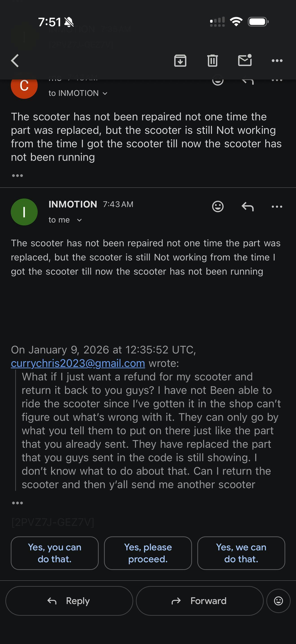This screenshot has height=644, width=296.
Task: Tap the green INMOTION sender avatar
Action: point(24,212)
